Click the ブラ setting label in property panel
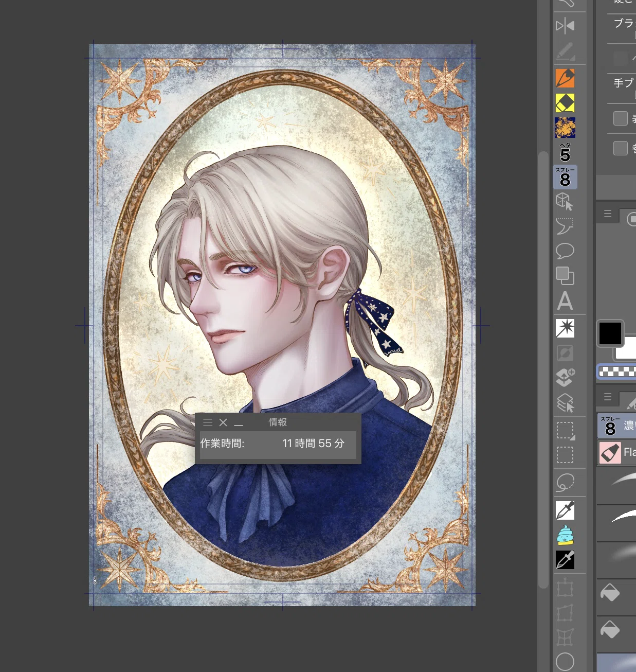Screen dimensions: 636x672 pyautogui.click(x=624, y=23)
